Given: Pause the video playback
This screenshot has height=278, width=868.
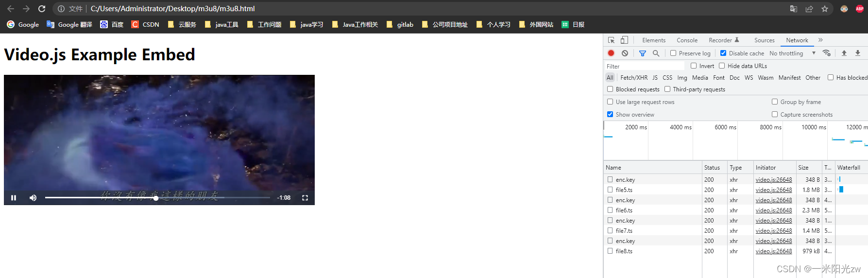Looking at the screenshot, I should coord(14,198).
